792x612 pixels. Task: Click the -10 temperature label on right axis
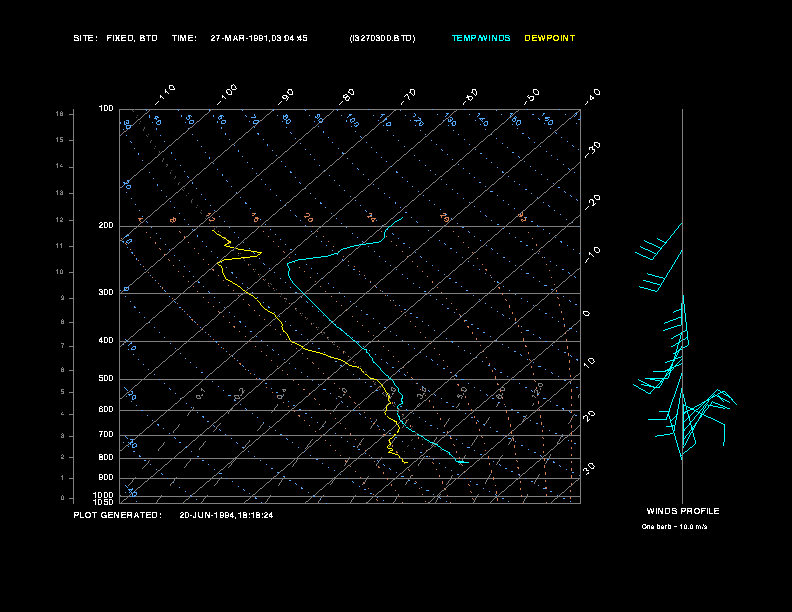tap(592, 255)
